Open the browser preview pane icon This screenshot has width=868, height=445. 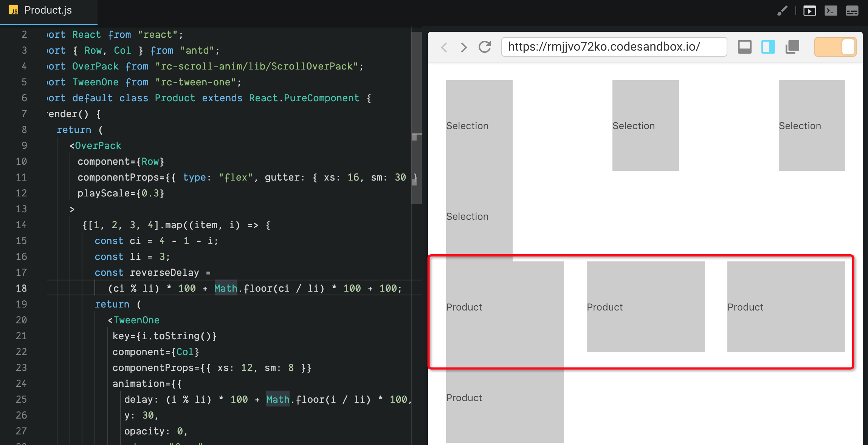(x=809, y=10)
